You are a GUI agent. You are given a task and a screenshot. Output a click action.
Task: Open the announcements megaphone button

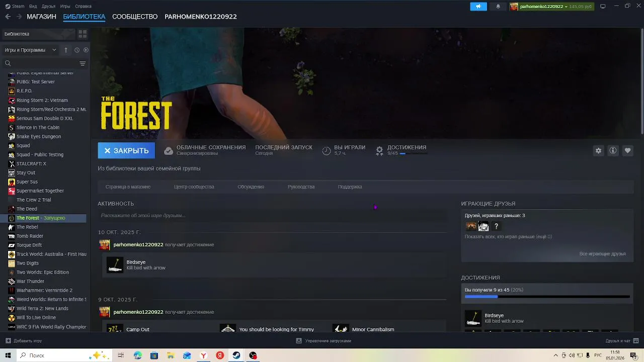478,7
